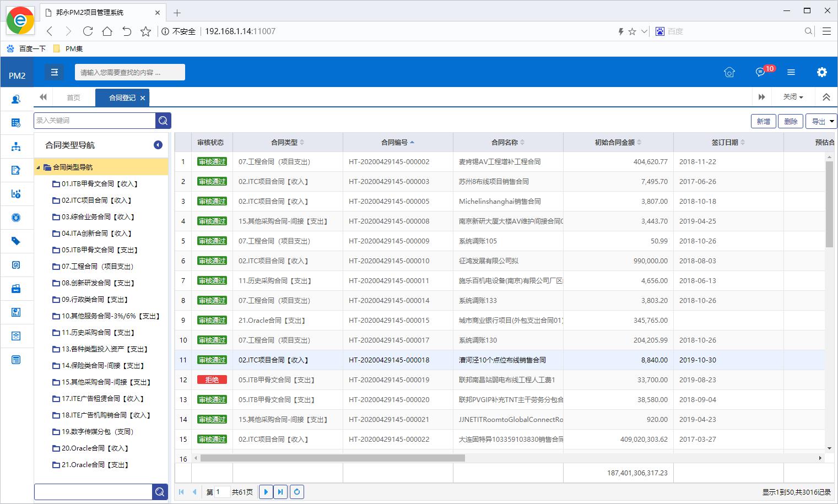The image size is (838, 504).
Task: Open the settings gear in the header
Action: [821, 72]
